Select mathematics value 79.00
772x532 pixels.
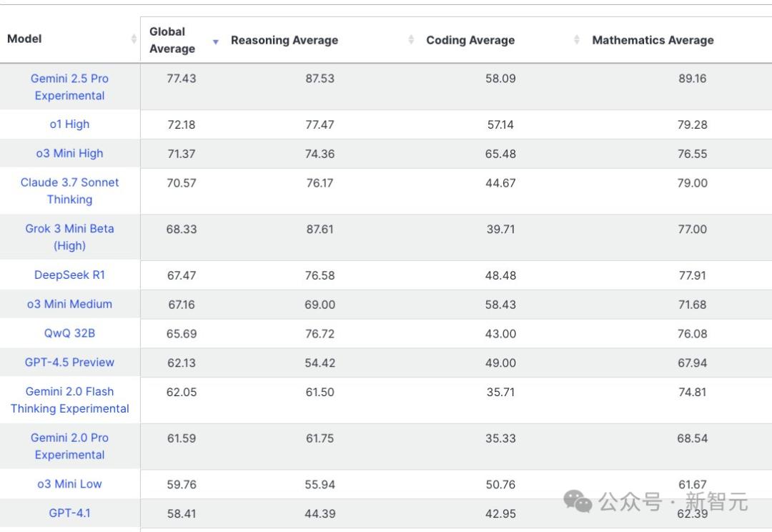(x=692, y=183)
